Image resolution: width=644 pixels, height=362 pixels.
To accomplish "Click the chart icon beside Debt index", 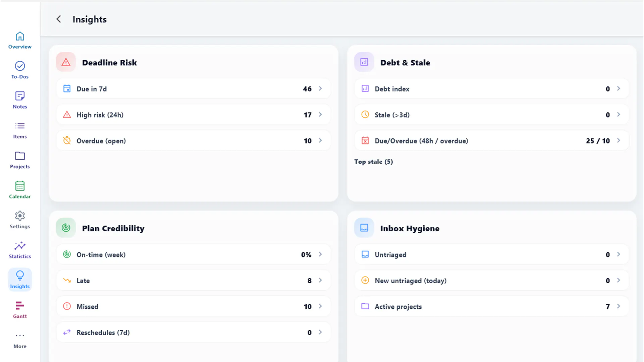I will click(365, 88).
